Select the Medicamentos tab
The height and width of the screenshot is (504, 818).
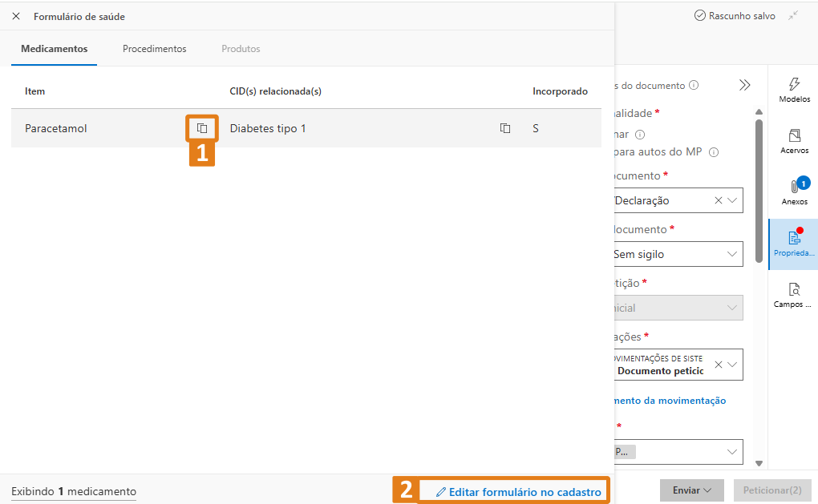point(55,48)
